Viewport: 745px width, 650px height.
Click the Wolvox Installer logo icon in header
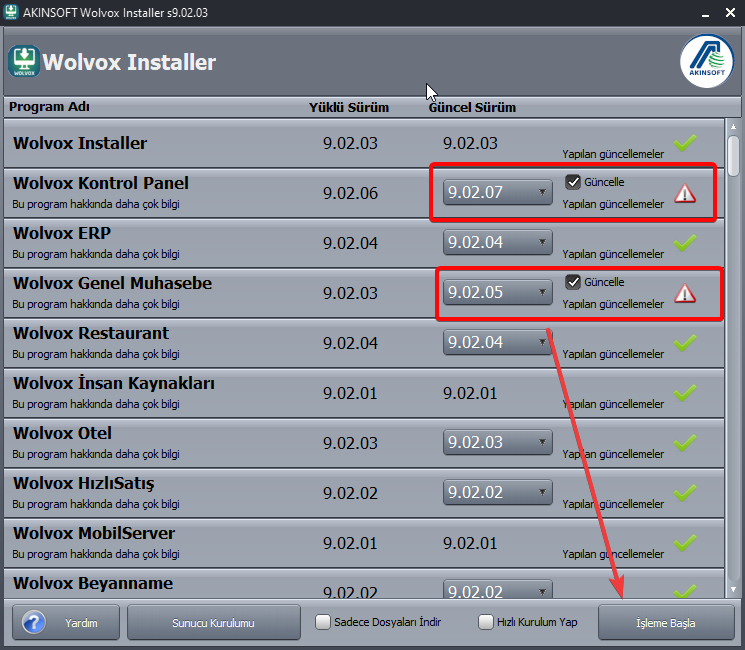24,61
